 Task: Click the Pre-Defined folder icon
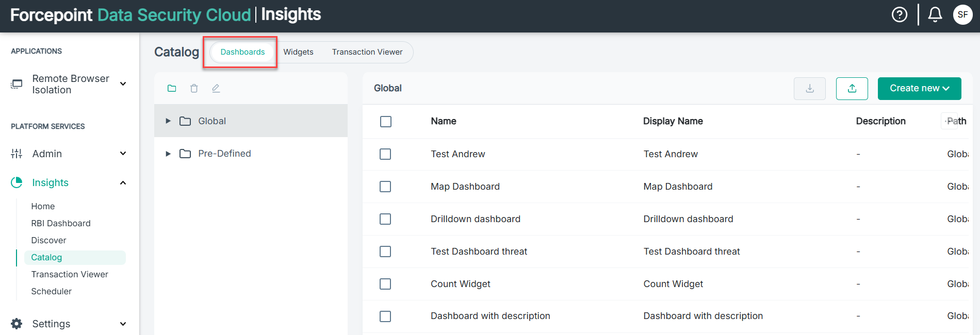tap(185, 154)
